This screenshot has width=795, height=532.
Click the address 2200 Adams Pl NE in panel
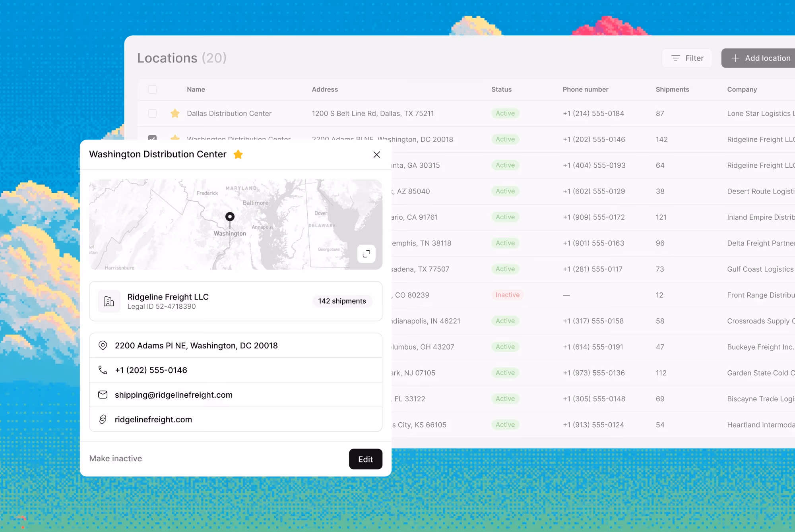[196, 346]
